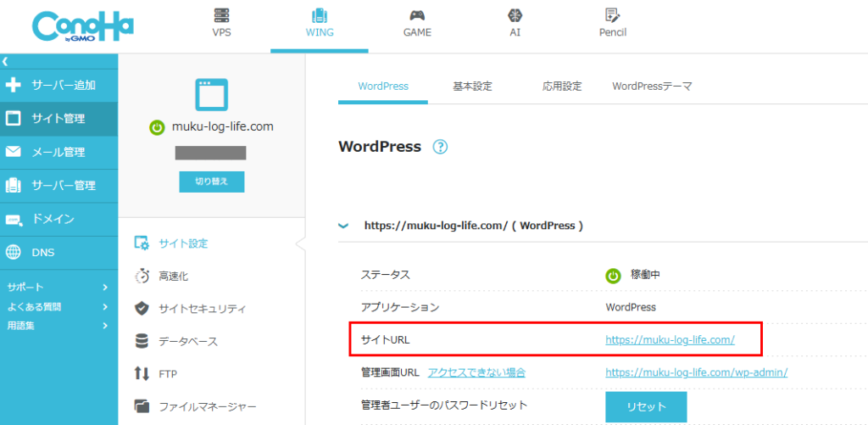Open the Pencil service tab
The image size is (868, 425).
pos(612,24)
